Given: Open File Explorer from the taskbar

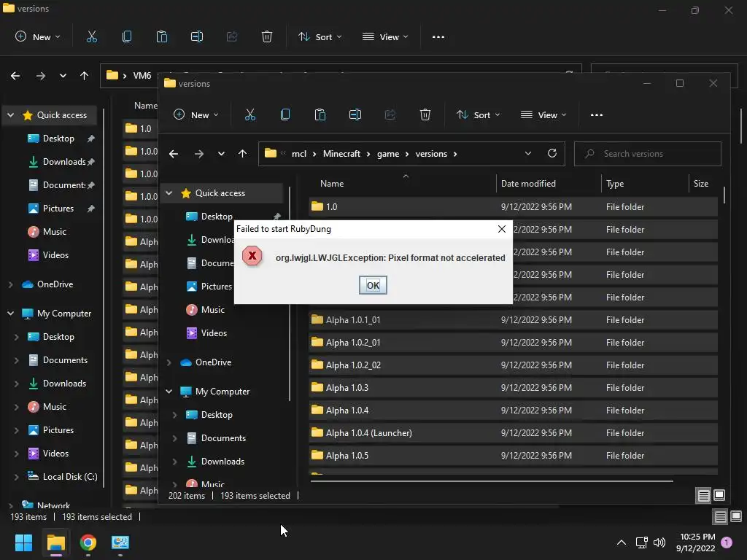Looking at the screenshot, I should 55,542.
